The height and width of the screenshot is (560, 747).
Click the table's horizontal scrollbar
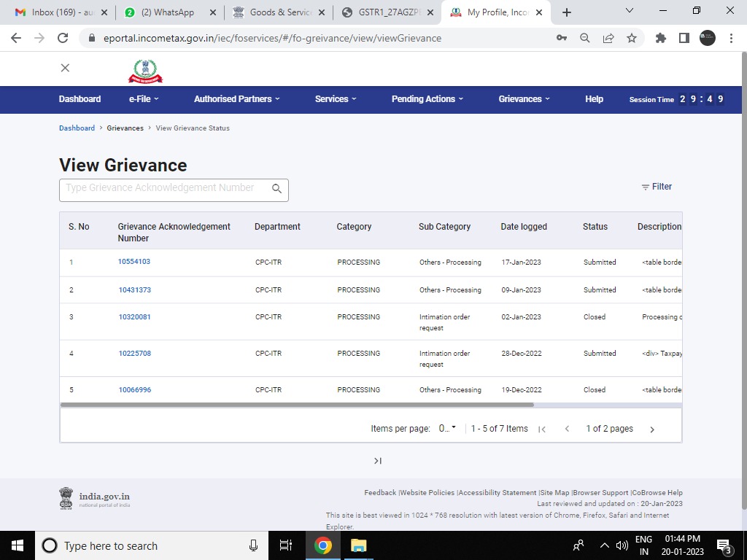[x=297, y=405]
